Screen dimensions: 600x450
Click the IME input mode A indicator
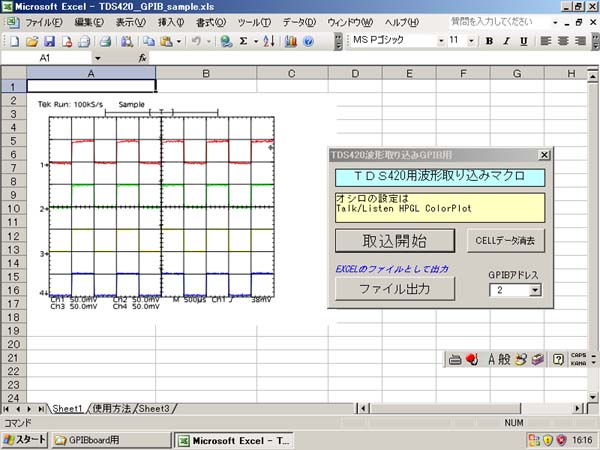tap(492, 359)
